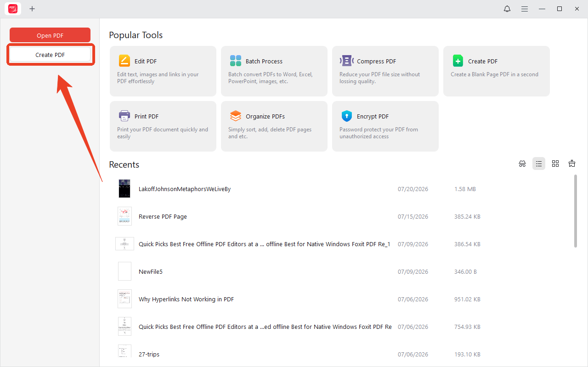Click Create a Blank Page PDF description

494,74
